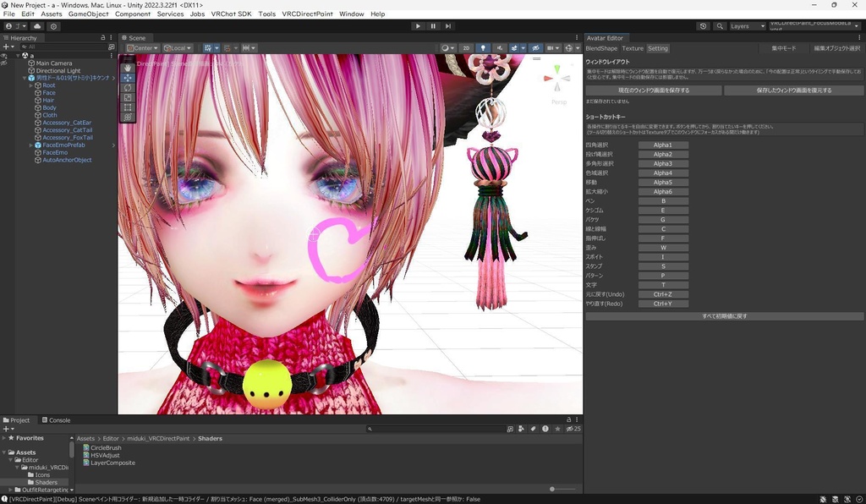Click status bar cache server icon

pos(835,499)
